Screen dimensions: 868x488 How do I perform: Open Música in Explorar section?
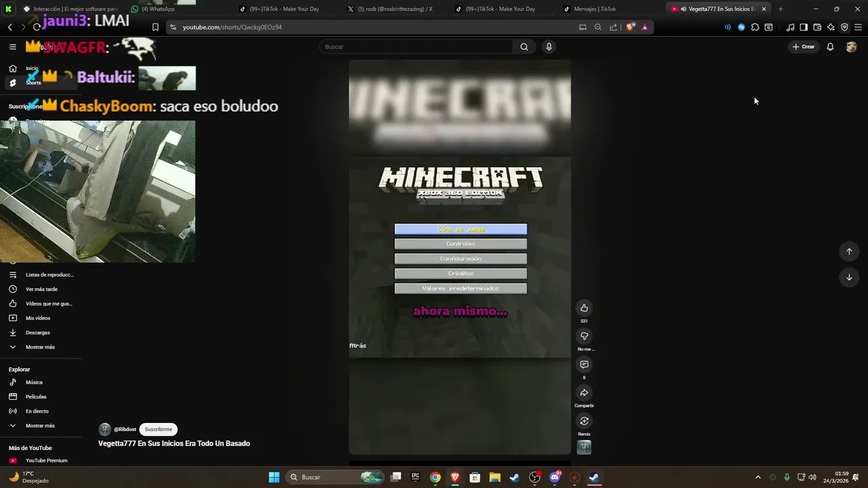tap(41, 382)
